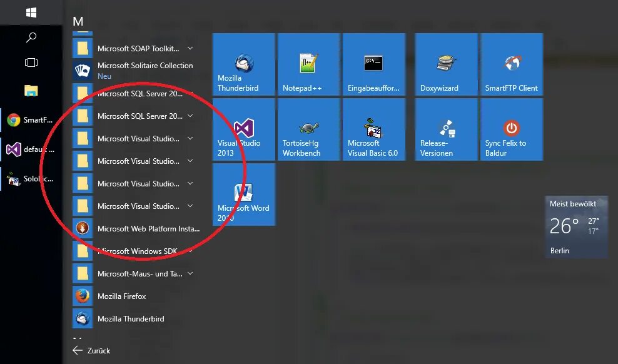Viewport: 618px width, 364px height.
Task: Run the Sync Felix to Baldur tile
Action: pos(511,129)
